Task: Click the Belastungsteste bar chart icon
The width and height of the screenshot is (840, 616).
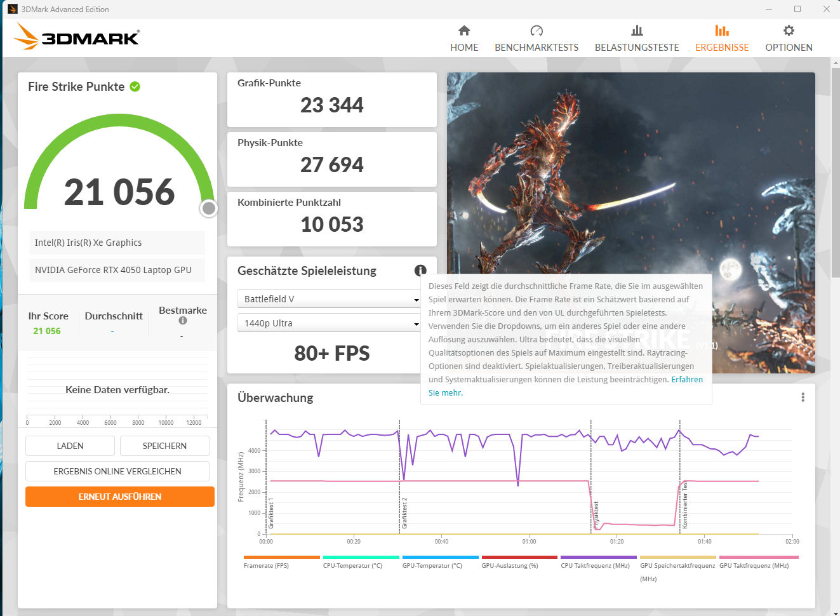Action: pyautogui.click(x=637, y=30)
